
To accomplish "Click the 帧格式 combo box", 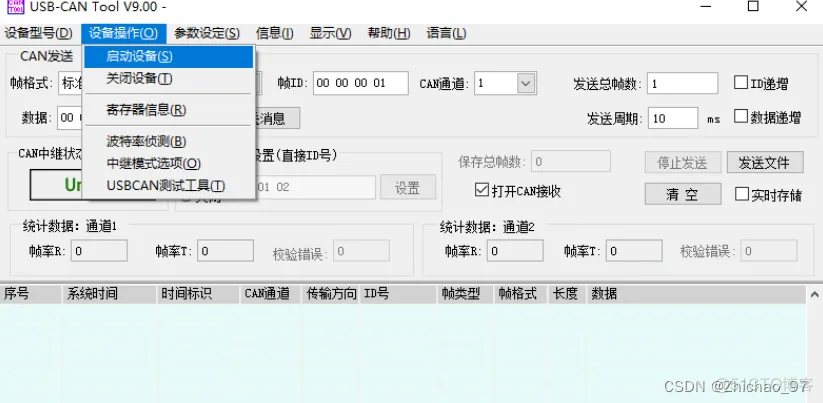I will click(71, 83).
